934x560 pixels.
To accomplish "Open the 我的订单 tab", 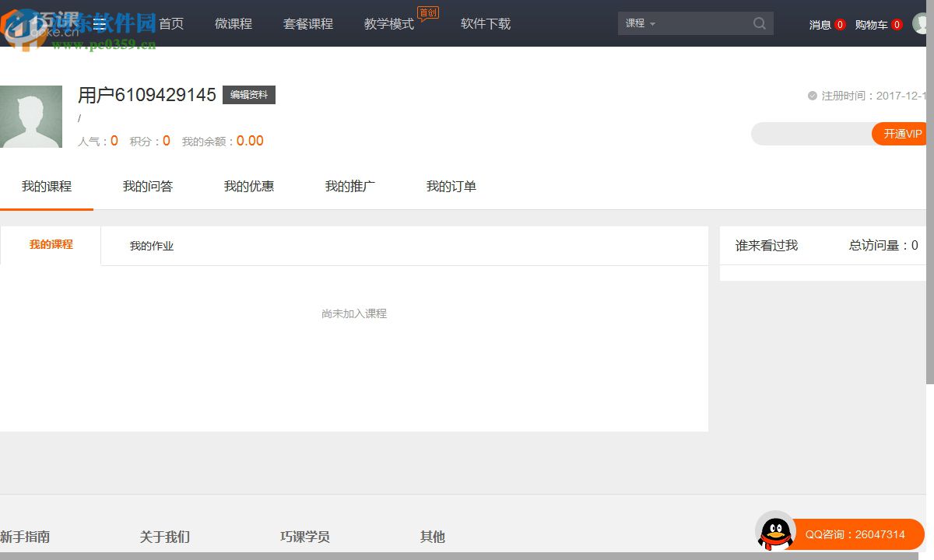I will click(x=451, y=186).
